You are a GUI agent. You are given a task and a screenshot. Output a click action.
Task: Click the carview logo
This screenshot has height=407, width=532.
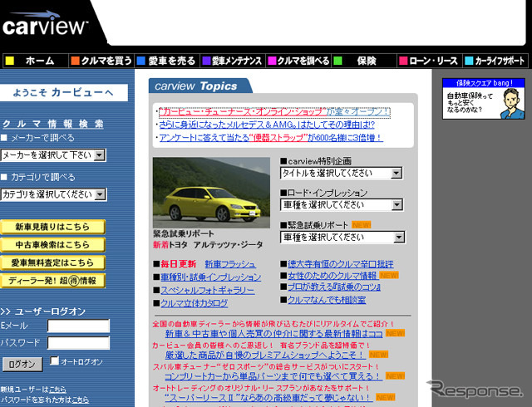[45, 25]
